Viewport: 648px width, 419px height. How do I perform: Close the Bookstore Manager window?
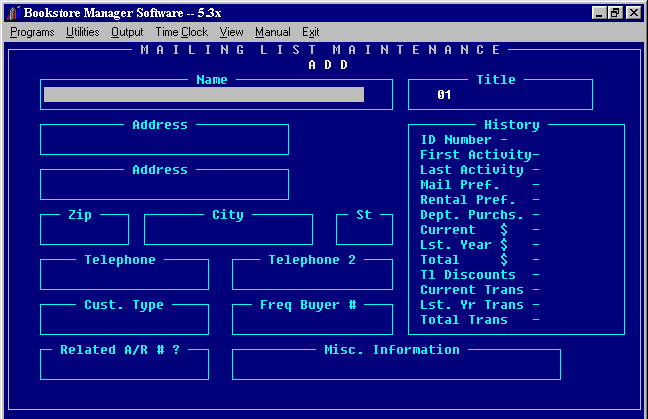pyautogui.click(x=633, y=13)
